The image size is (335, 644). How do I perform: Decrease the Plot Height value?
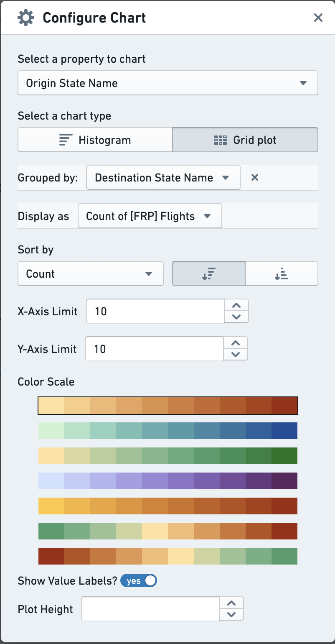point(231,615)
